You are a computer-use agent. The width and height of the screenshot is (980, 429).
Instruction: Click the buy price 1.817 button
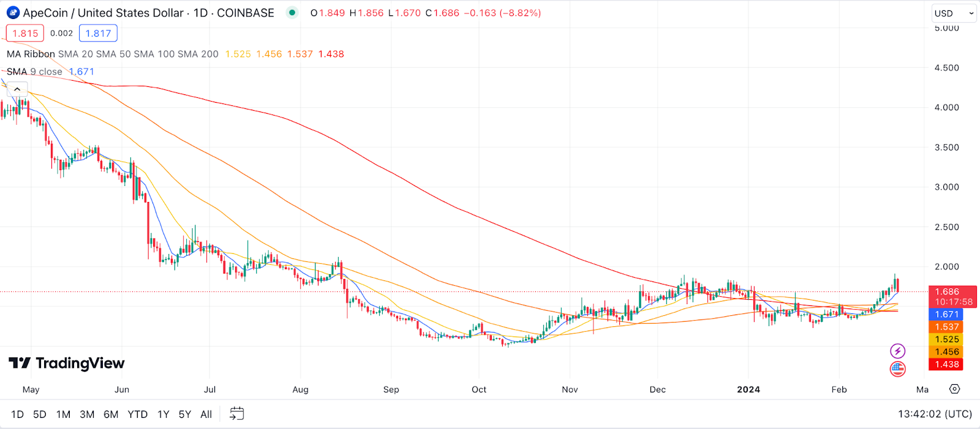(x=98, y=33)
